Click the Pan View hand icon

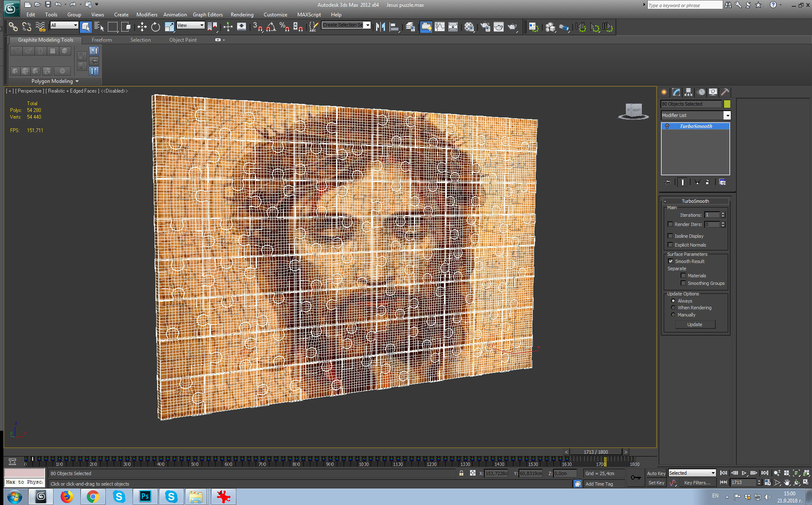tap(787, 483)
